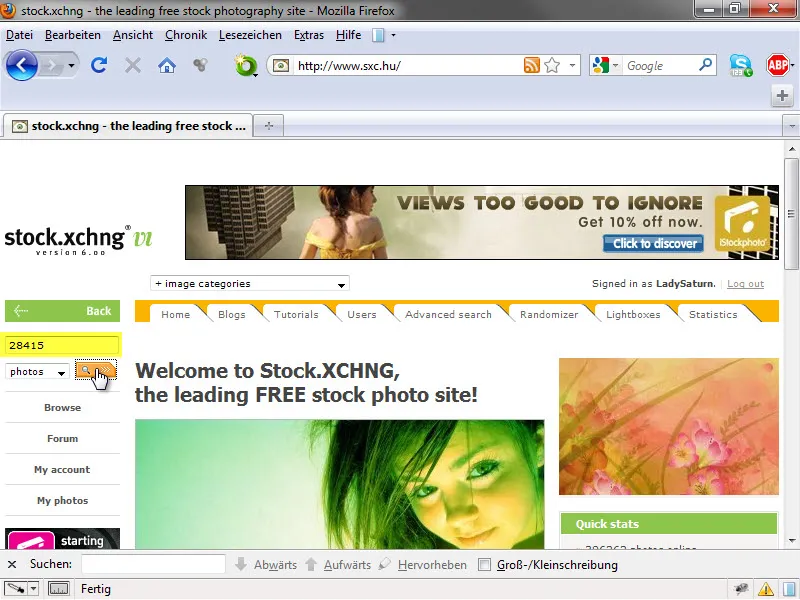Open the photos search type dropdown
This screenshot has width=800, height=600.
pyautogui.click(x=37, y=371)
